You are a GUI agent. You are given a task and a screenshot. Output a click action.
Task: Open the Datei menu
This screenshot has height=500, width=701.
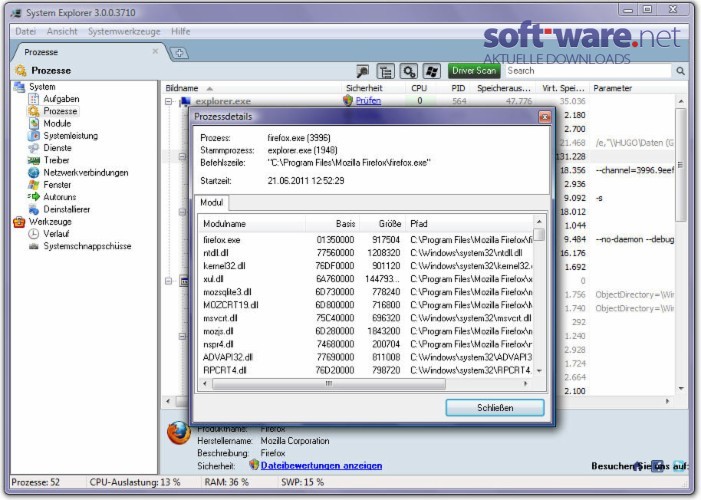click(25, 31)
